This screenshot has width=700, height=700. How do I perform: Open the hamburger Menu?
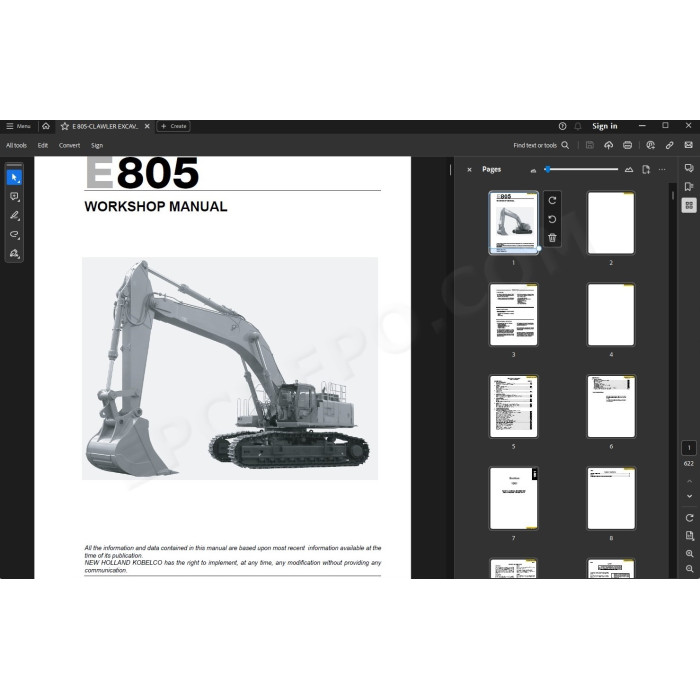click(x=18, y=126)
